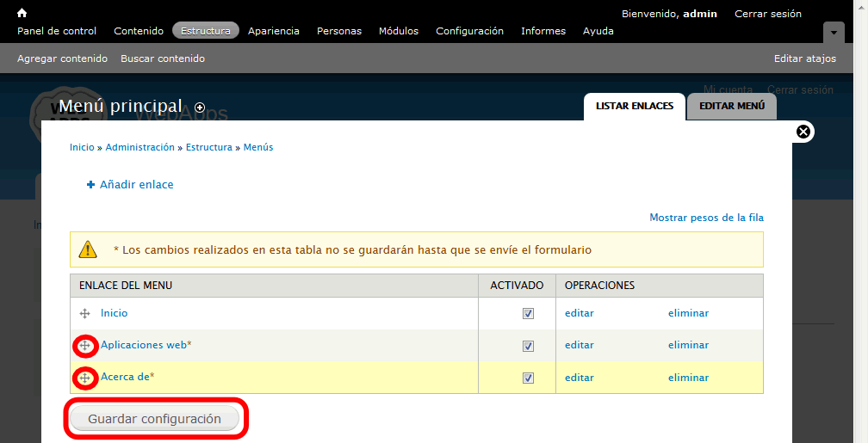Click Cerrar sesión in top bar
This screenshot has width=868, height=443.
click(768, 14)
